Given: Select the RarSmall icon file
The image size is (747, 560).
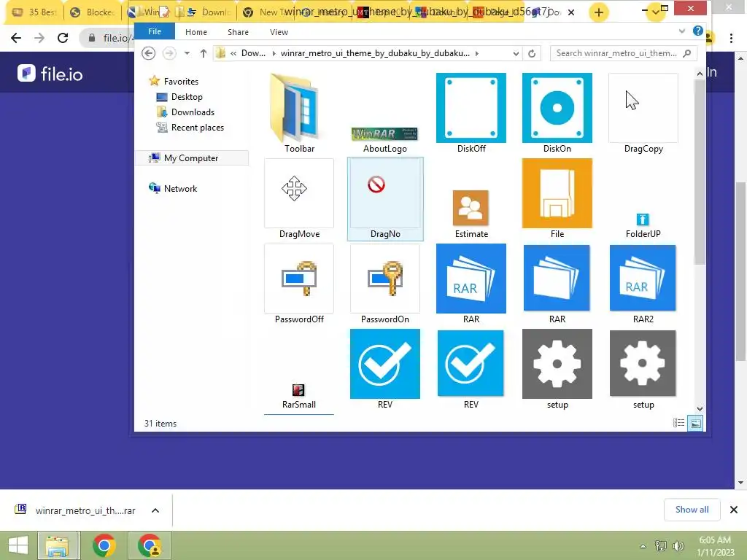Looking at the screenshot, I should (x=299, y=396).
